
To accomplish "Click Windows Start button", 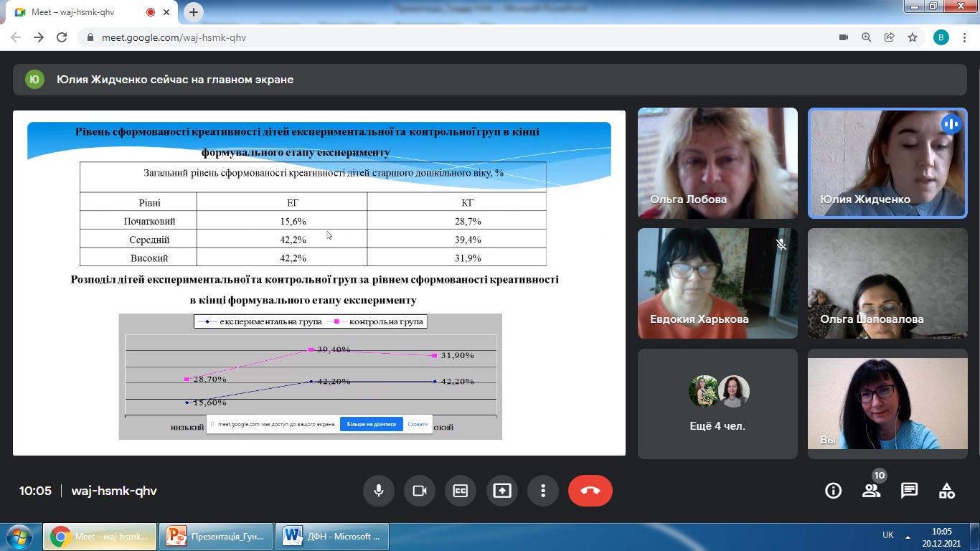I will 19,536.
